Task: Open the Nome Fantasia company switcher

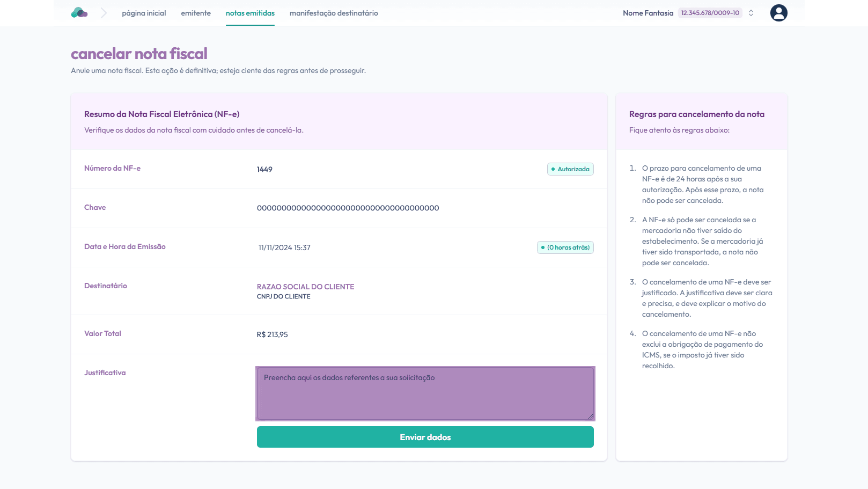Action: coord(648,13)
